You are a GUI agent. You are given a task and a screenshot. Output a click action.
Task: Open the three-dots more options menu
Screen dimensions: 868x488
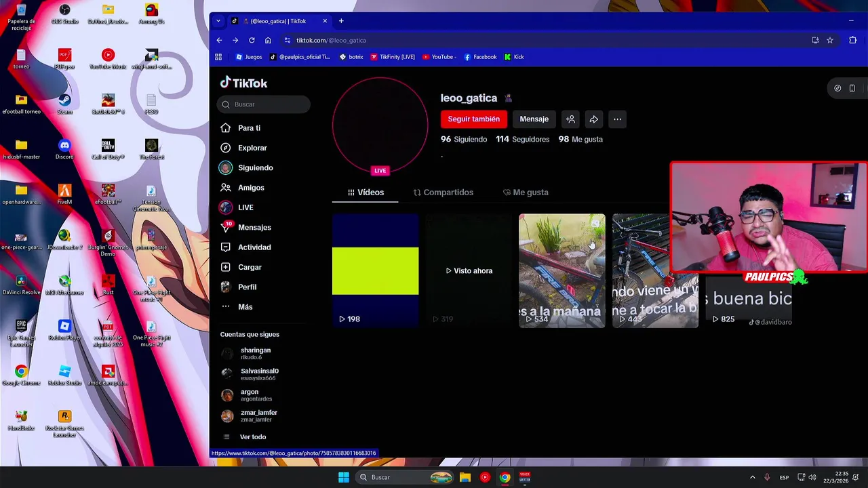(617, 119)
